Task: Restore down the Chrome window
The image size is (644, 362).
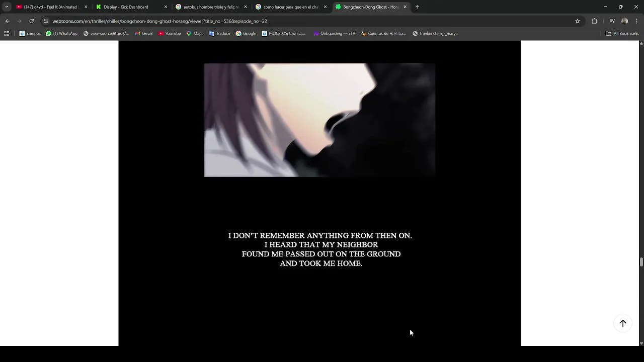Action: tap(620, 7)
